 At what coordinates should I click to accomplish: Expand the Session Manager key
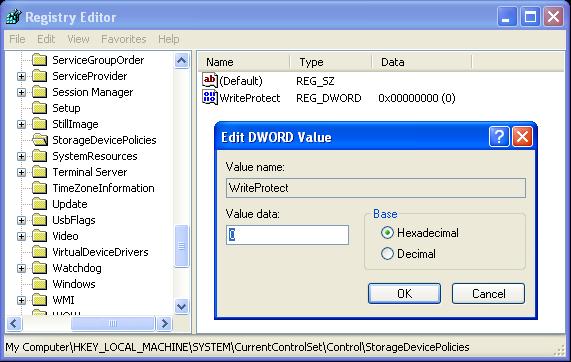pyautogui.click(x=21, y=92)
